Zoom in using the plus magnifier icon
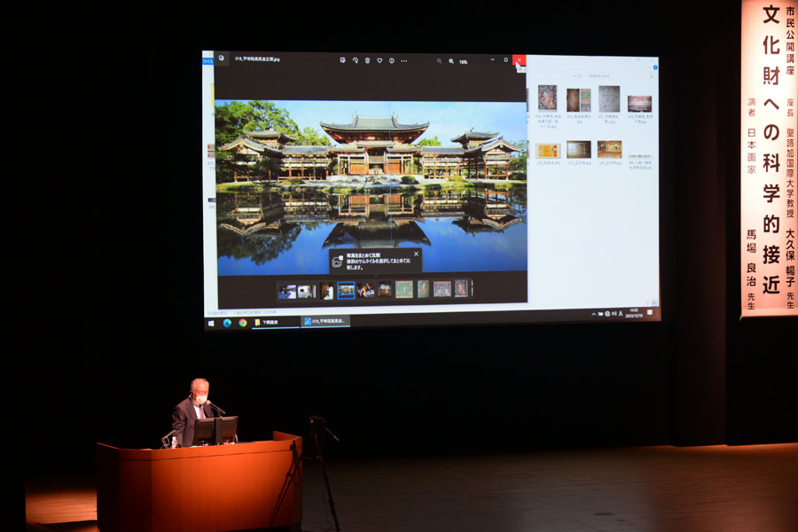The height and width of the screenshot is (532, 798). [x=451, y=61]
